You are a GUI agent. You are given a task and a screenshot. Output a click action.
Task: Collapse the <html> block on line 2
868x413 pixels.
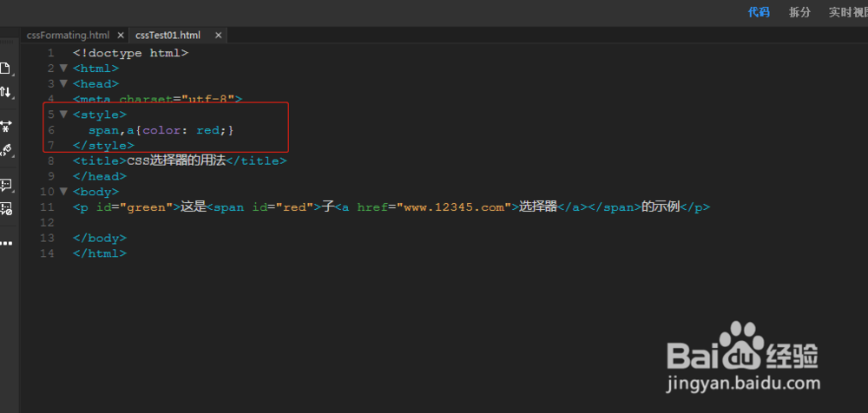click(x=63, y=68)
